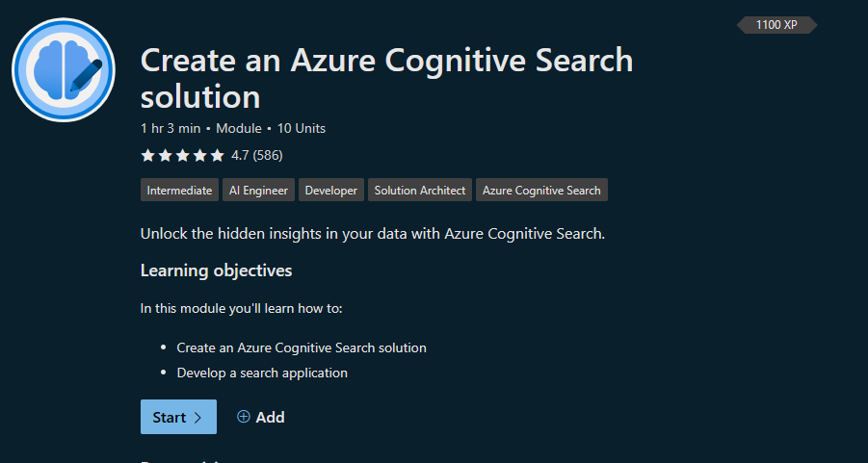The width and height of the screenshot is (868, 463).
Task: Select the Azure Cognitive Search product tag
Action: tap(541, 190)
